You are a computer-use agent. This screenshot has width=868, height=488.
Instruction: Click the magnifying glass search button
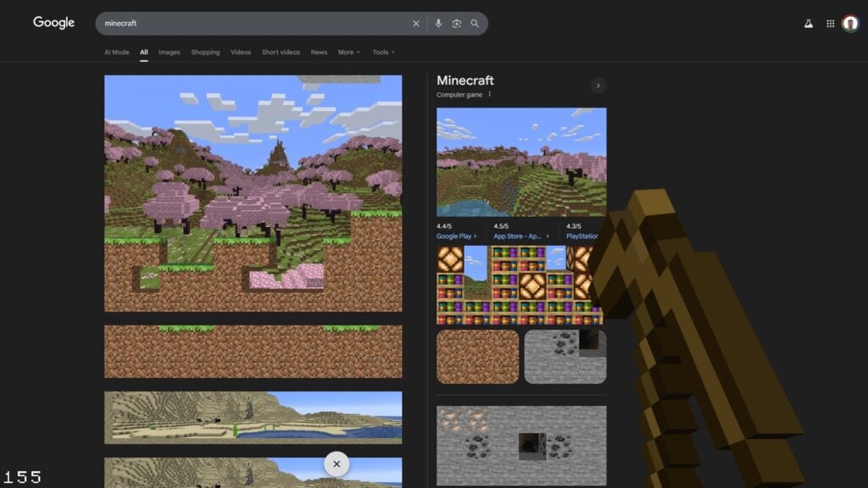coord(475,24)
